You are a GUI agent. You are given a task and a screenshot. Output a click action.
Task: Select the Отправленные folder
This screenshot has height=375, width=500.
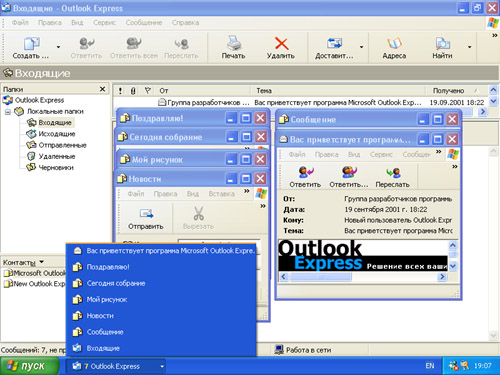pyautogui.click(x=62, y=145)
